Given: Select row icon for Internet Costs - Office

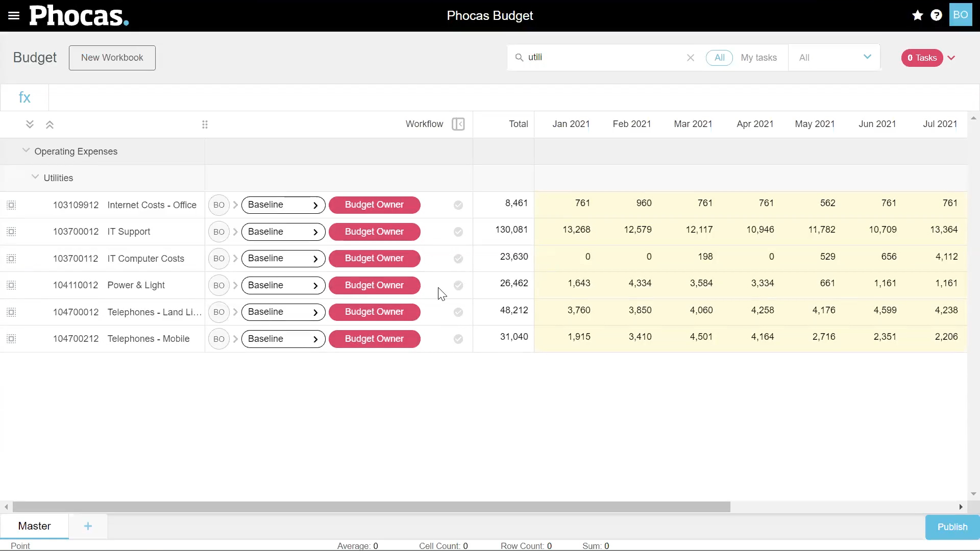Looking at the screenshot, I should tap(11, 205).
